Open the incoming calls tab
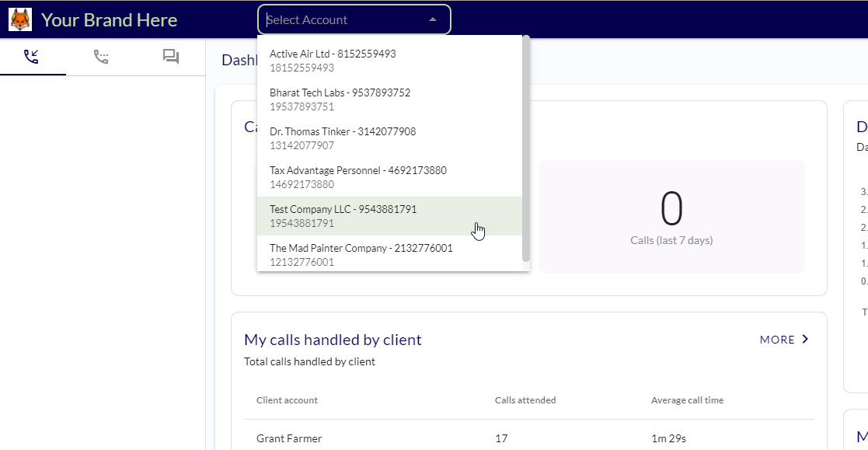Image resolution: width=868 pixels, height=450 pixels. coord(32,57)
